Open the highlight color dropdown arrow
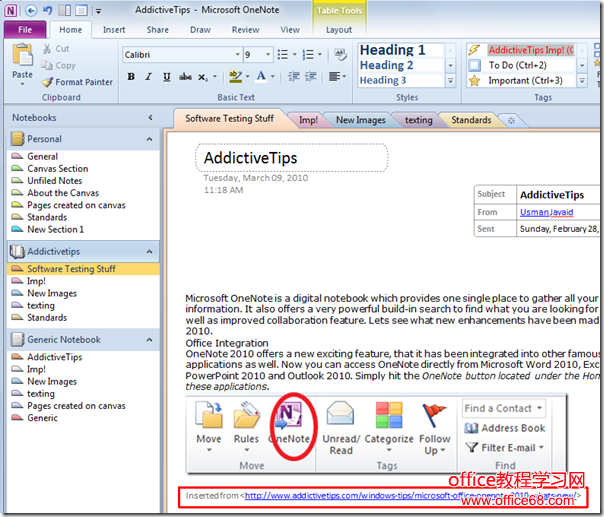The height and width of the screenshot is (517, 604). [x=248, y=77]
